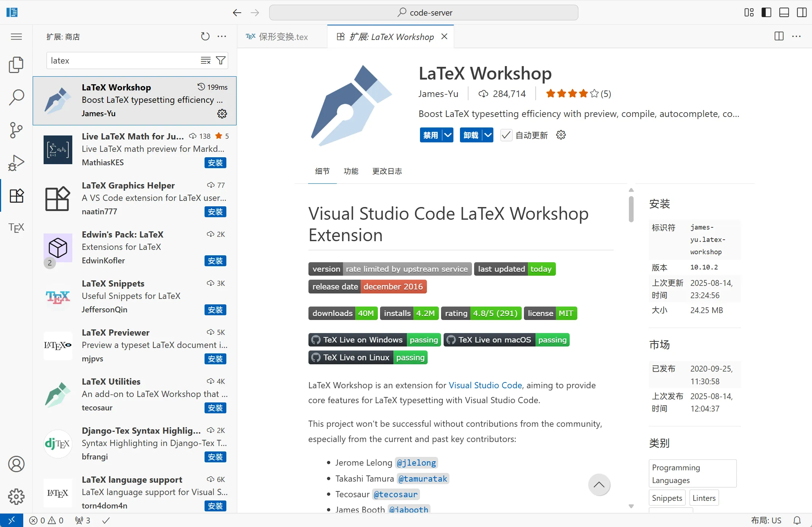This screenshot has height=527, width=812.
Task: Open the Linters category tag
Action: click(x=704, y=498)
